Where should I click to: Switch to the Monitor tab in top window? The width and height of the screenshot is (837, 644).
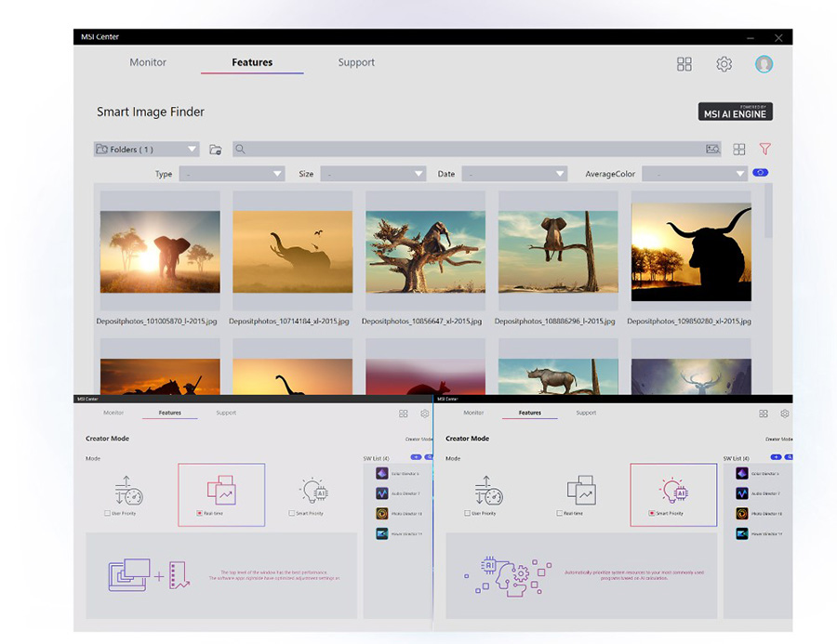click(x=148, y=62)
